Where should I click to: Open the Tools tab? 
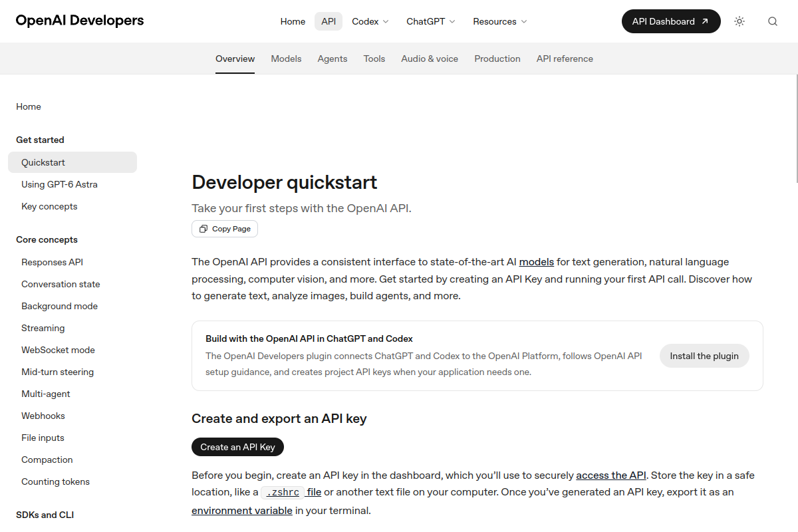pos(374,59)
